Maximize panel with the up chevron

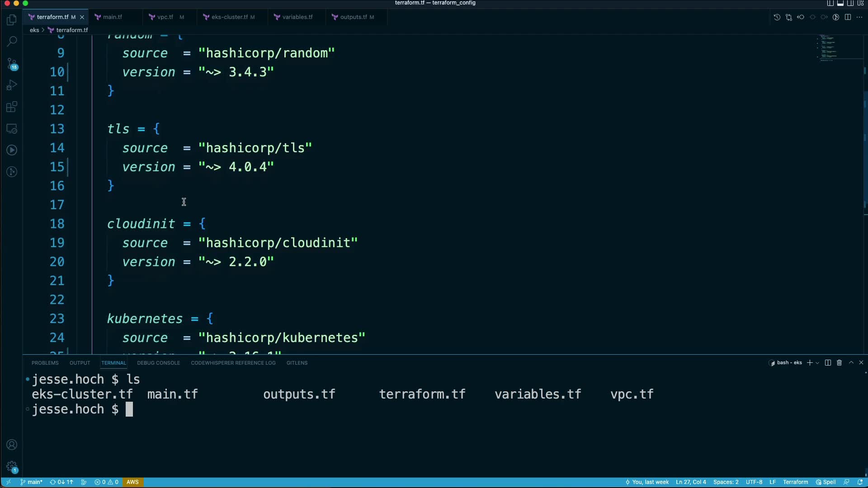pyautogui.click(x=851, y=362)
